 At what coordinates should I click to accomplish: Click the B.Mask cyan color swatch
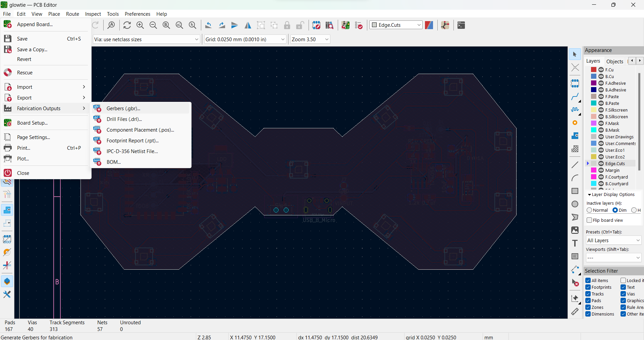tap(594, 130)
